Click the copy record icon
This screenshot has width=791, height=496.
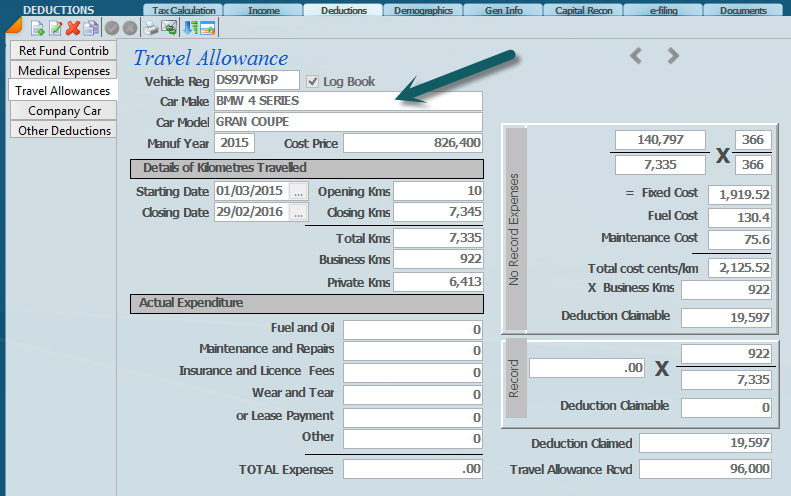coord(91,28)
